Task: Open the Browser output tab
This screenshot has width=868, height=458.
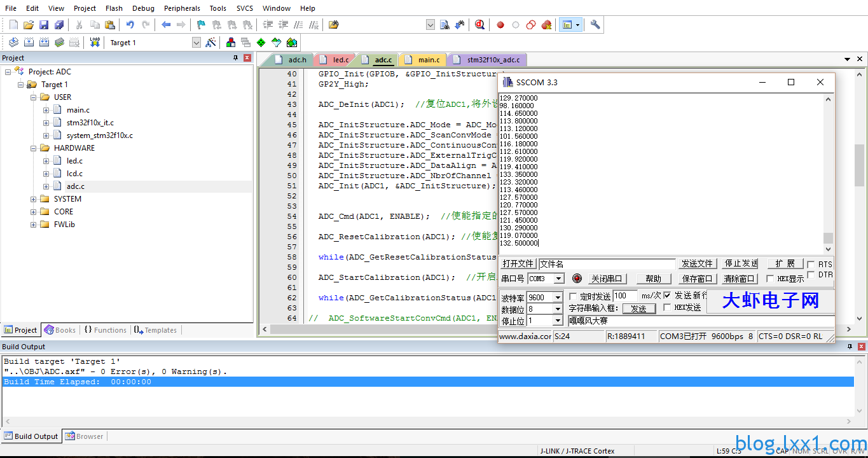Action: 85,436
